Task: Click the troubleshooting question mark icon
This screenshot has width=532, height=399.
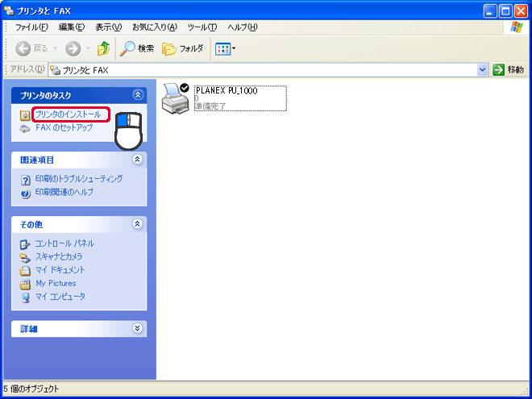Action: [25, 181]
